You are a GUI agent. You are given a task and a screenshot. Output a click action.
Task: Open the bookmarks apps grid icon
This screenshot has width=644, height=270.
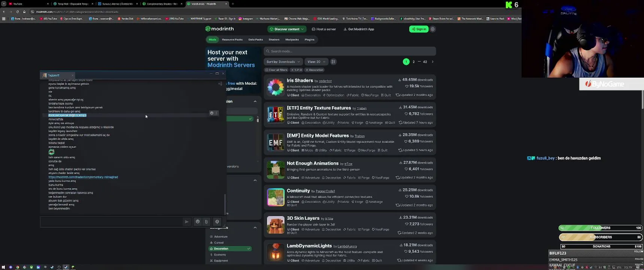(4, 18)
